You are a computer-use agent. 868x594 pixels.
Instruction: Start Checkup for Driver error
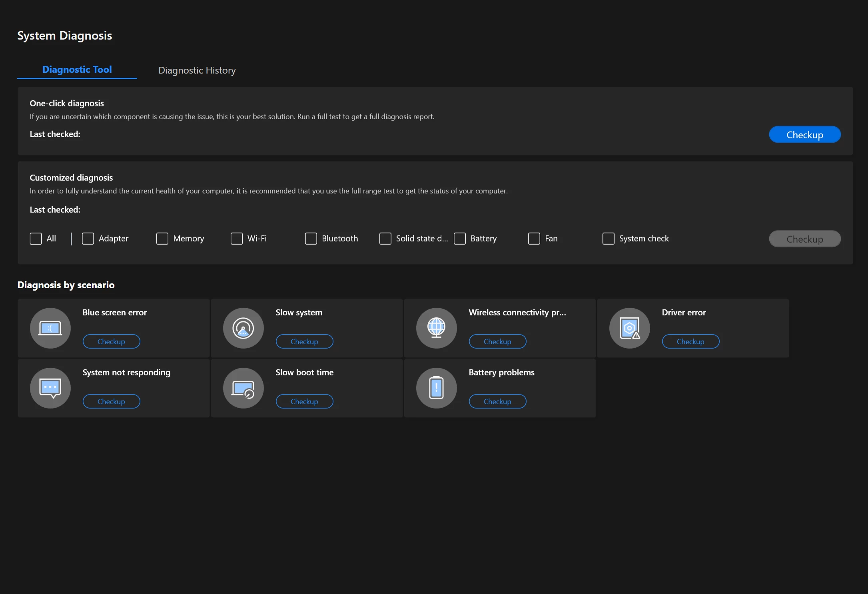click(690, 341)
